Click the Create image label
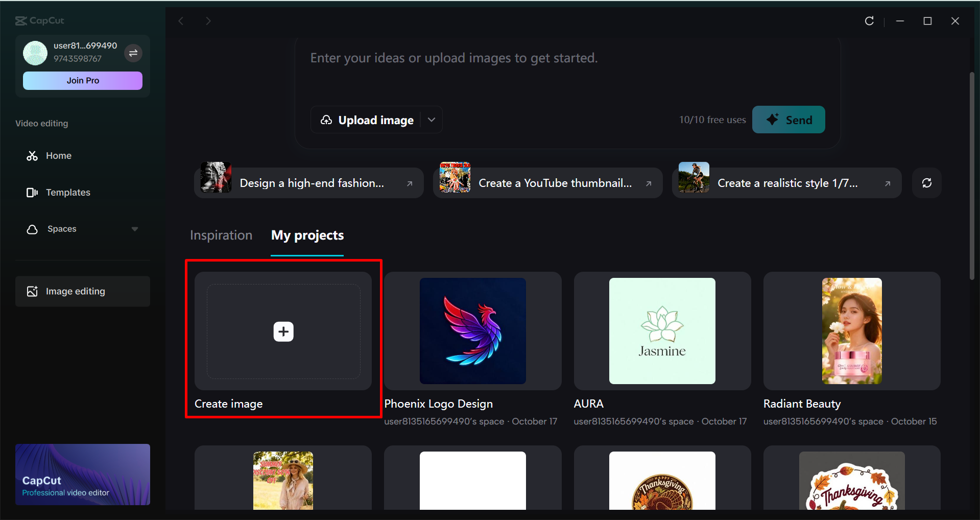 click(x=228, y=404)
